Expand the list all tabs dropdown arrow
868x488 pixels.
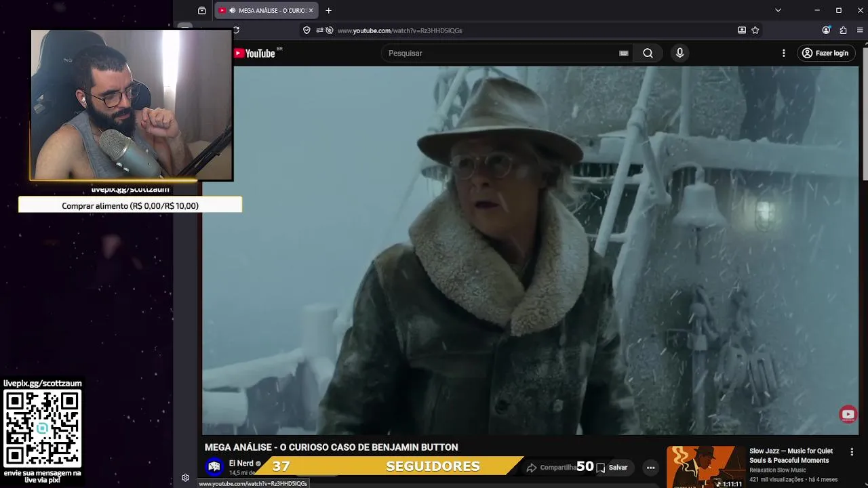click(778, 10)
